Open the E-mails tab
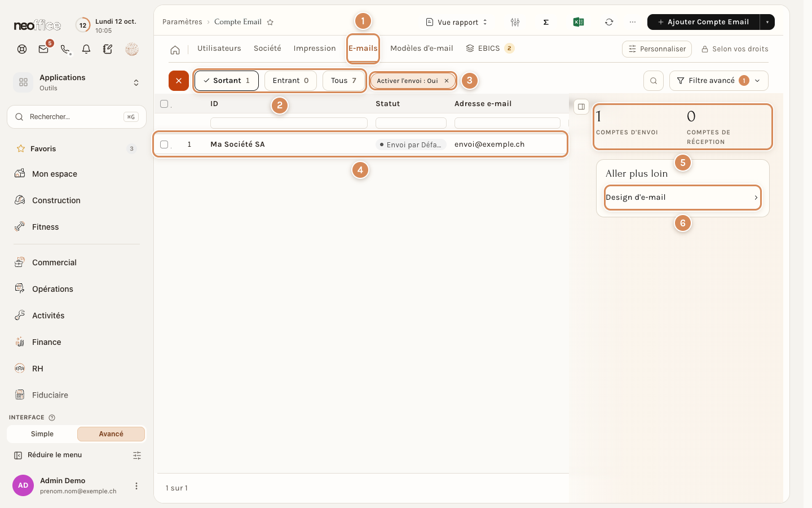The height and width of the screenshot is (508, 812). 363,49
